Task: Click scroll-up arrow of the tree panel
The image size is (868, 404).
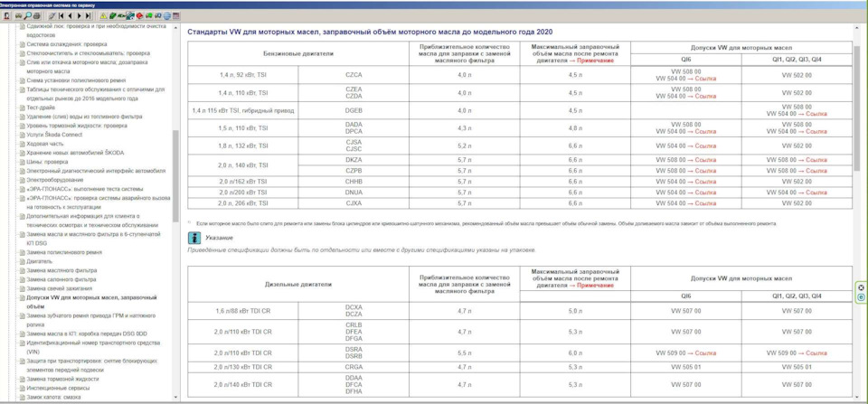Action: point(176,26)
